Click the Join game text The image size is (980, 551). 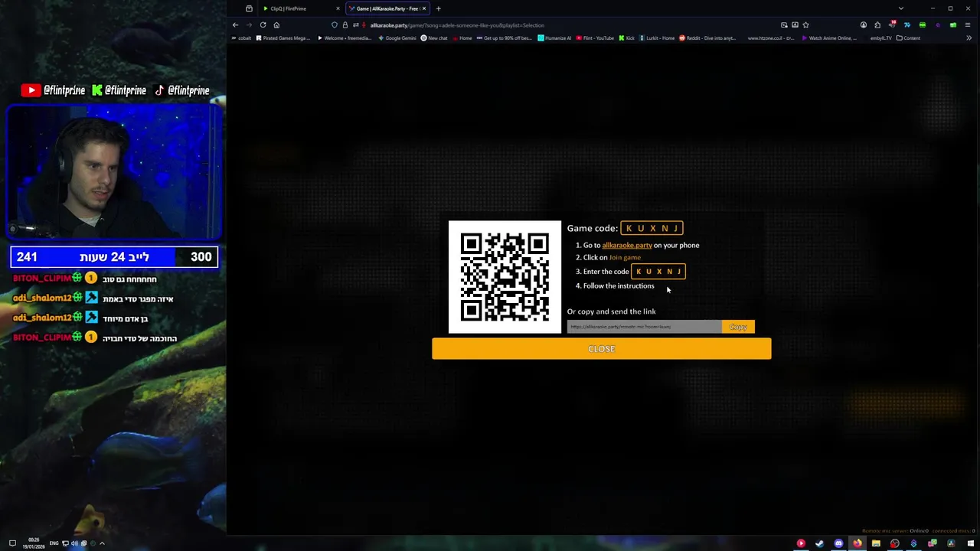click(625, 257)
